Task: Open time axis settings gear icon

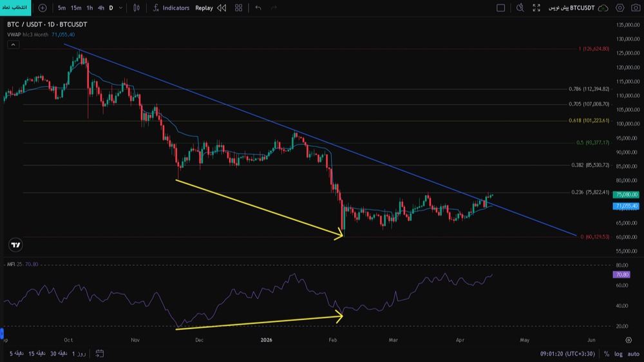Action: click(x=629, y=340)
